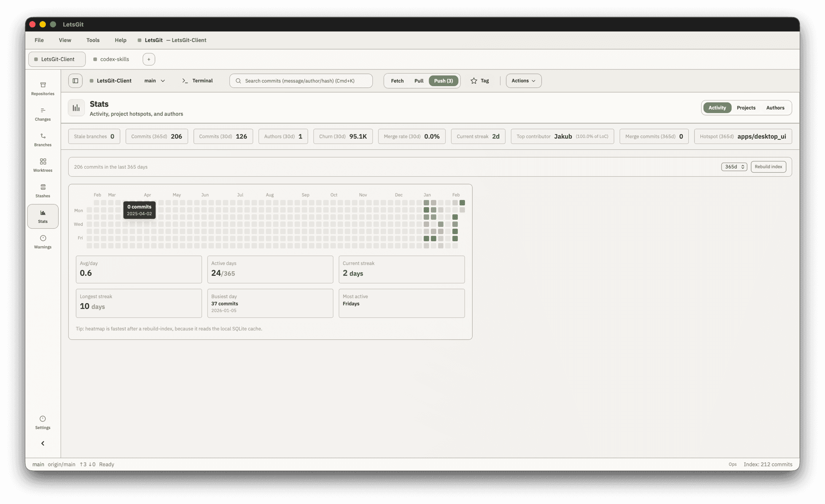Select the busiest day January 5 heatmap cell

(x=426, y=210)
